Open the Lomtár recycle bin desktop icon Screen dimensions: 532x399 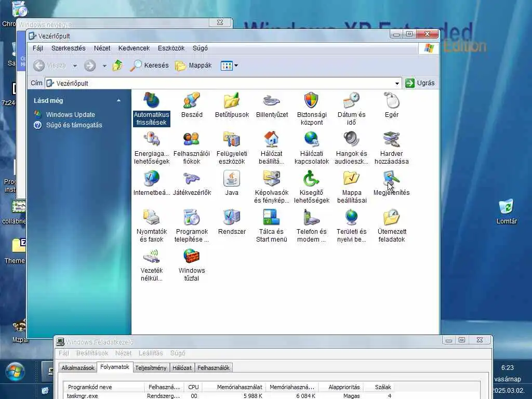tap(507, 211)
